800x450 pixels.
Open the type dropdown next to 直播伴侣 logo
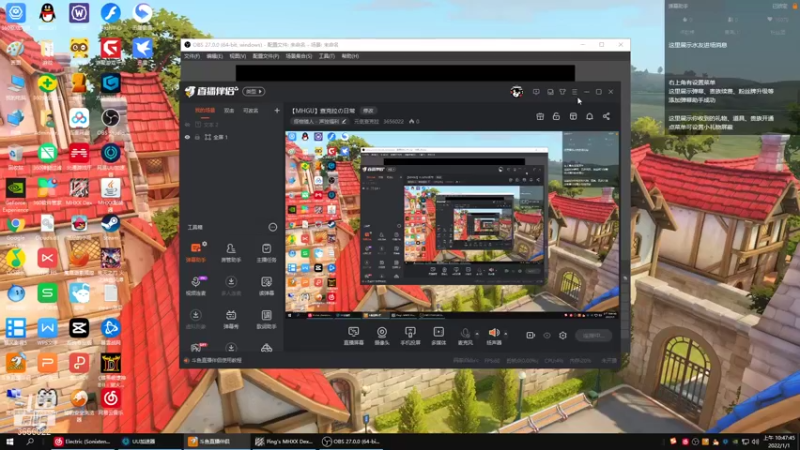click(x=254, y=91)
